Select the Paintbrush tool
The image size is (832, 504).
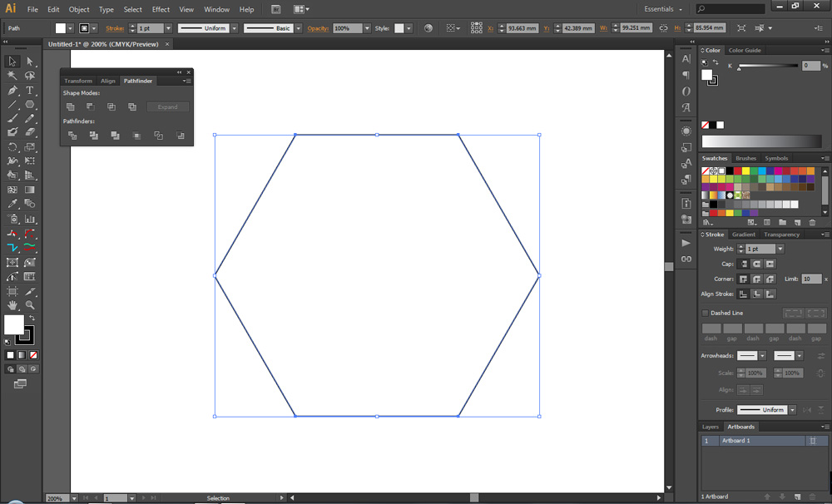point(12,118)
